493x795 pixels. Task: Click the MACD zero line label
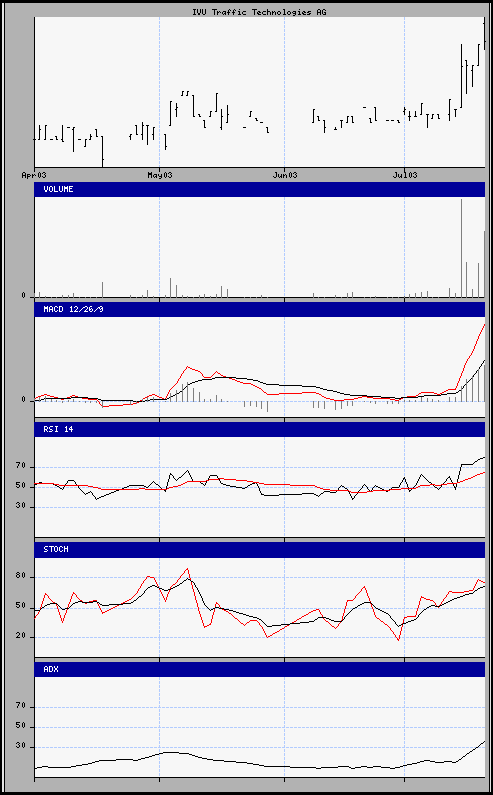(23, 400)
